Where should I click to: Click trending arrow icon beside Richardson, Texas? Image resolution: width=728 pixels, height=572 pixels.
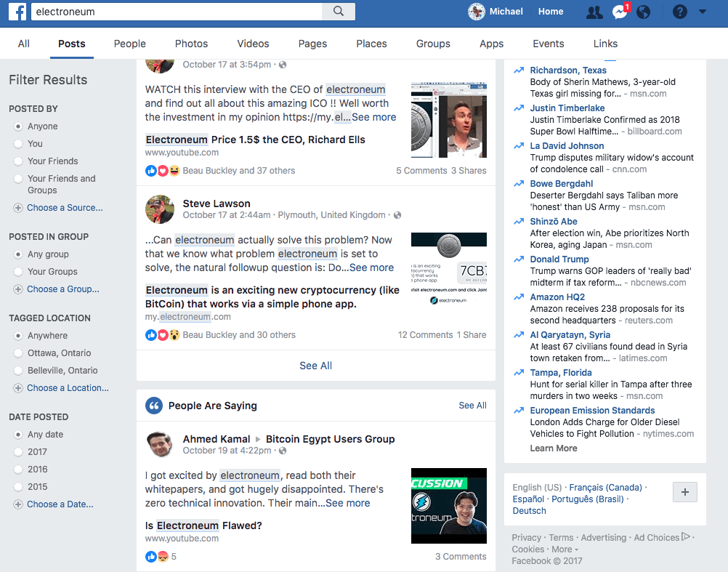(x=519, y=71)
